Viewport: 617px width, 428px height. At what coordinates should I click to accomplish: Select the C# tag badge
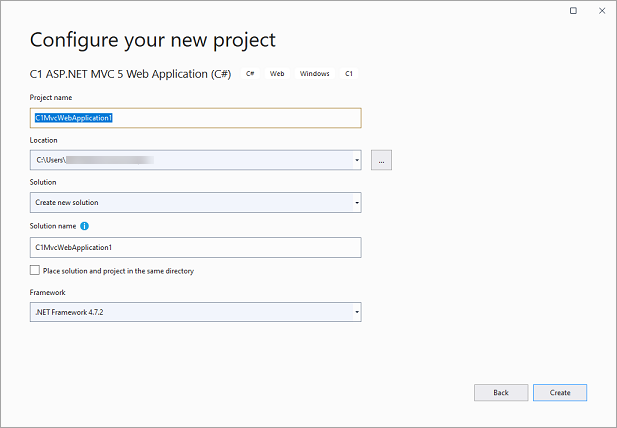[250, 74]
